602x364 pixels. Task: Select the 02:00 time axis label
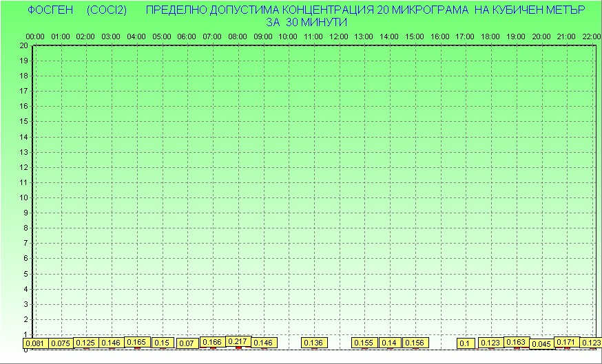(85, 36)
